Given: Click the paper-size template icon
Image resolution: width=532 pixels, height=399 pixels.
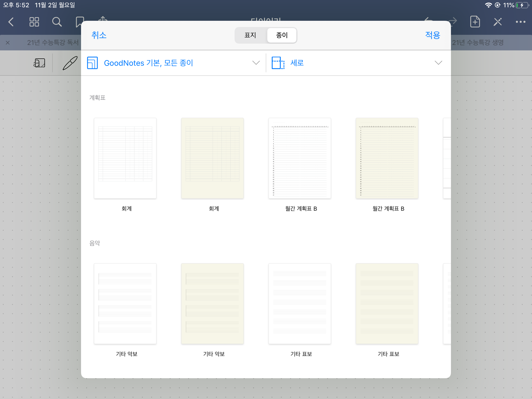Looking at the screenshot, I should coord(92,63).
